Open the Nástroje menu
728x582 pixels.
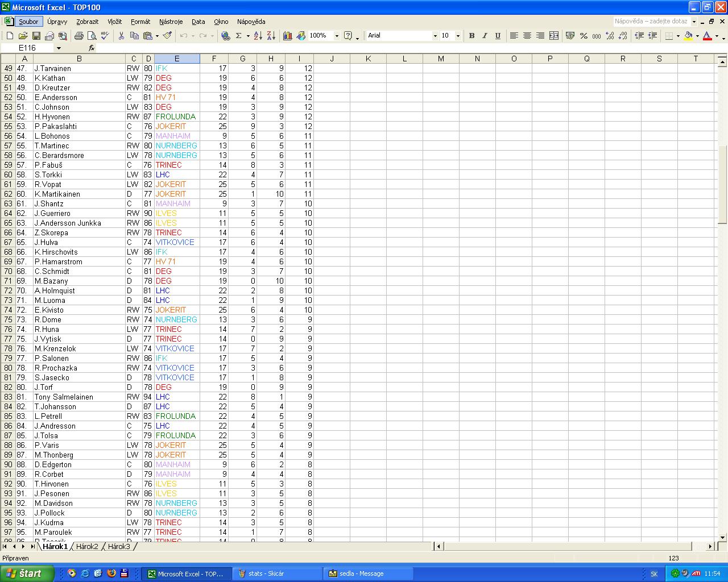click(171, 22)
